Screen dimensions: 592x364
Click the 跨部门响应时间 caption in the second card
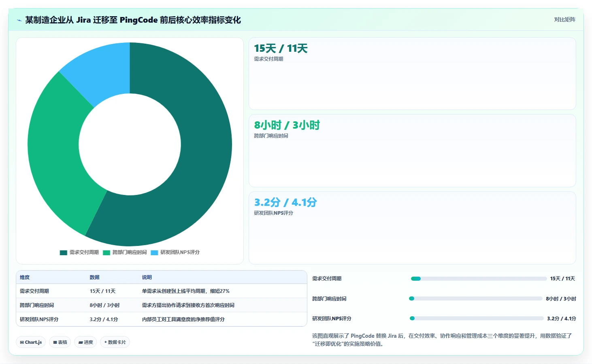click(x=271, y=136)
